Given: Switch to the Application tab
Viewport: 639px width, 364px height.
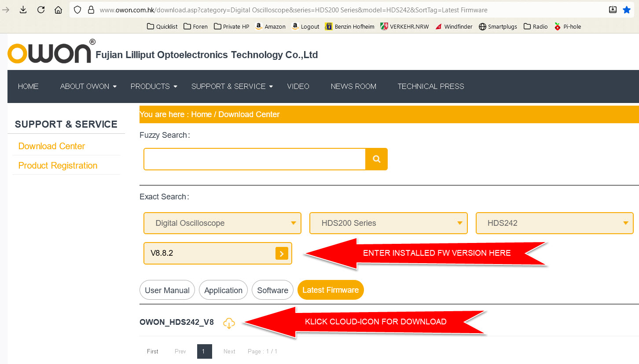Looking at the screenshot, I should (x=223, y=290).
